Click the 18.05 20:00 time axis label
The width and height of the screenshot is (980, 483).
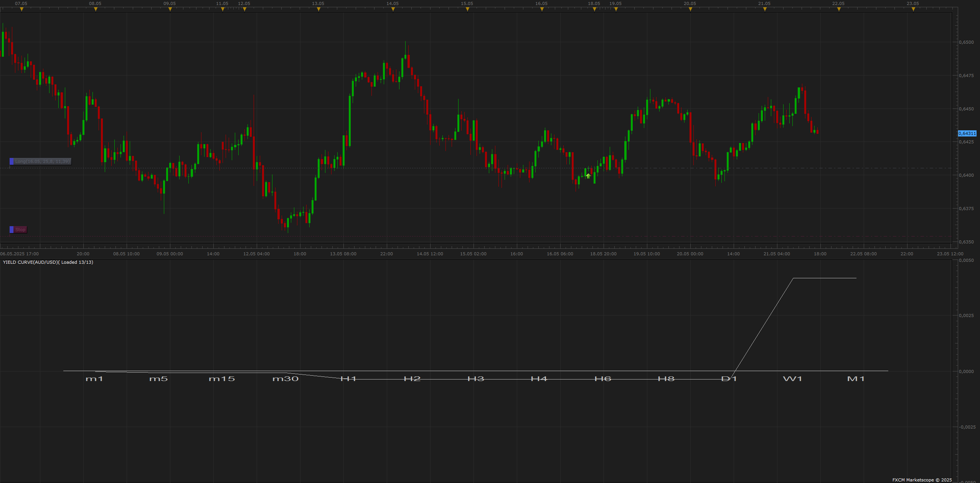pos(604,254)
